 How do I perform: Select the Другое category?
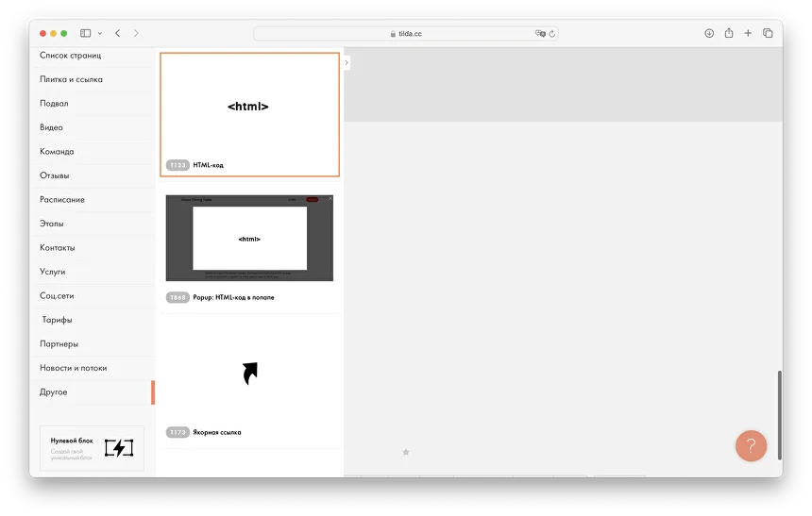point(54,392)
